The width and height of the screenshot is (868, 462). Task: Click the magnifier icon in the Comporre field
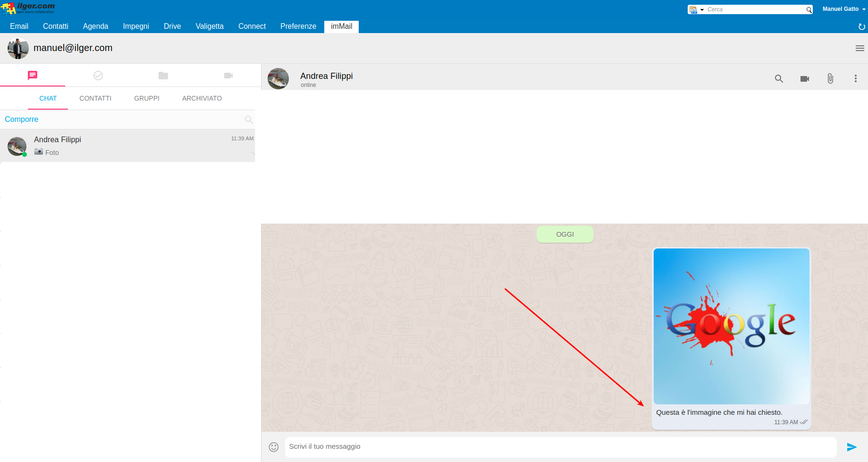[x=249, y=120]
